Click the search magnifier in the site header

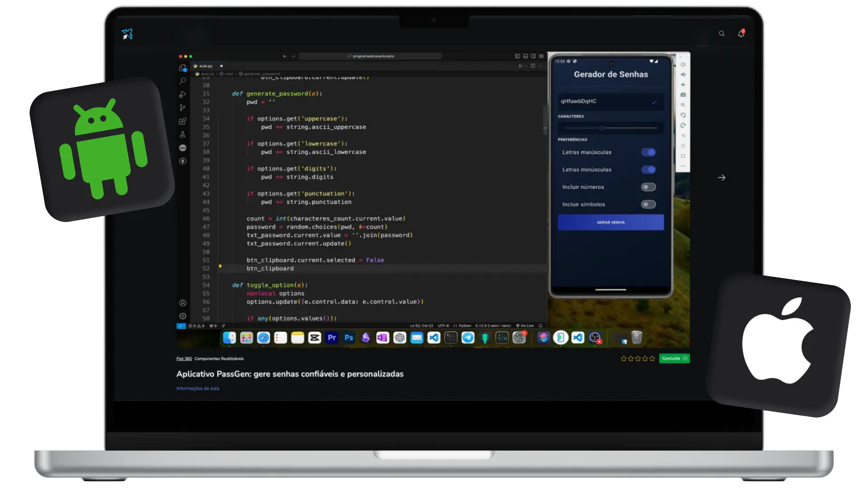click(722, 34)
